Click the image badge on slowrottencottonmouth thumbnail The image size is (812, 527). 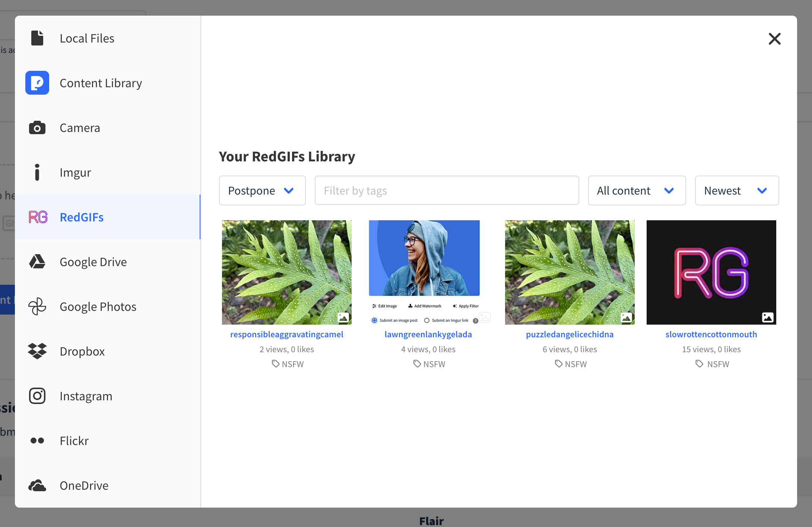[x=768, y=318]
